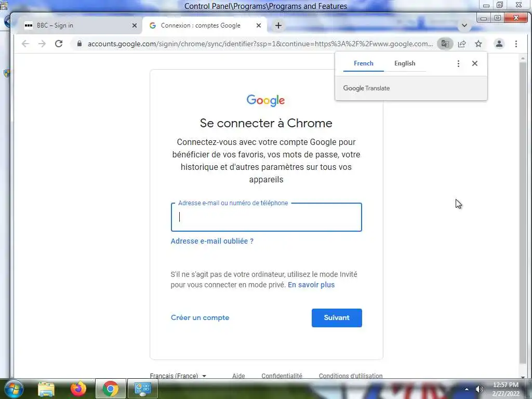Click the Google Translate icon in address bar

tap(445, 44)
